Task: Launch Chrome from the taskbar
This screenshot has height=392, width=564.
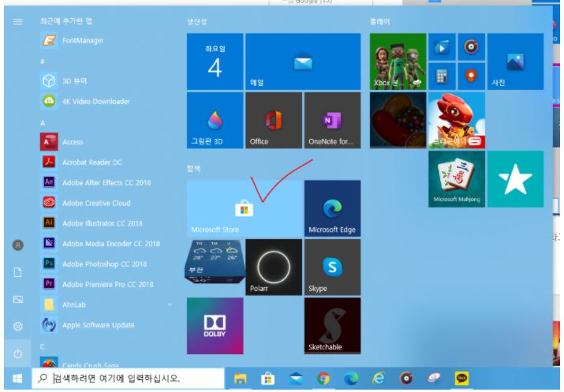Action: [x=323, y=379]
